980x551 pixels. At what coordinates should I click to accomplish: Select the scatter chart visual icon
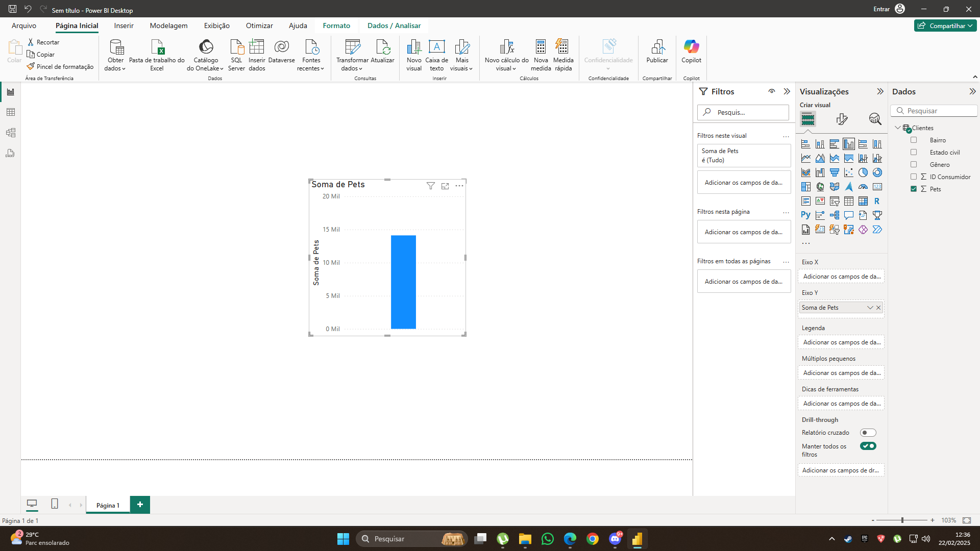[x=849, y=172]
